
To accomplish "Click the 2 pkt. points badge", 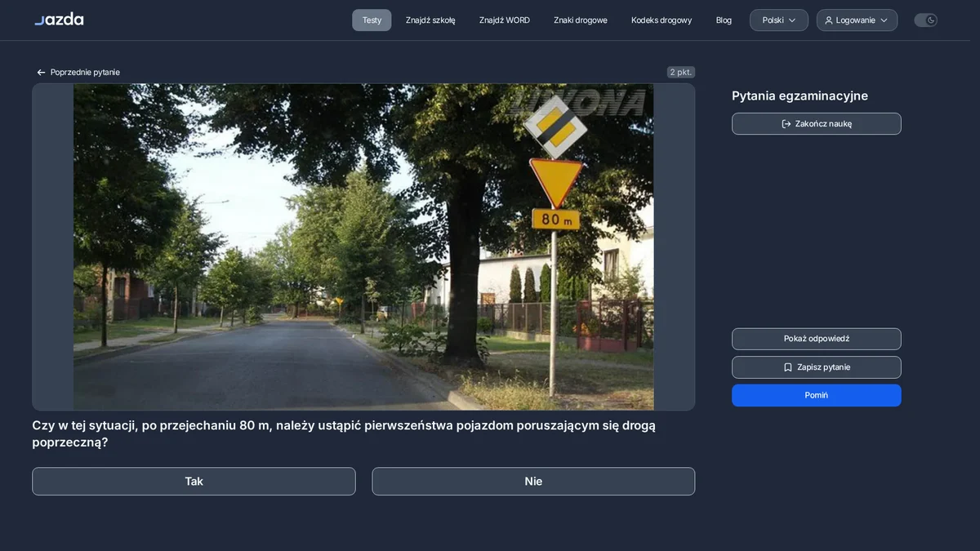I will coord(681,73).
